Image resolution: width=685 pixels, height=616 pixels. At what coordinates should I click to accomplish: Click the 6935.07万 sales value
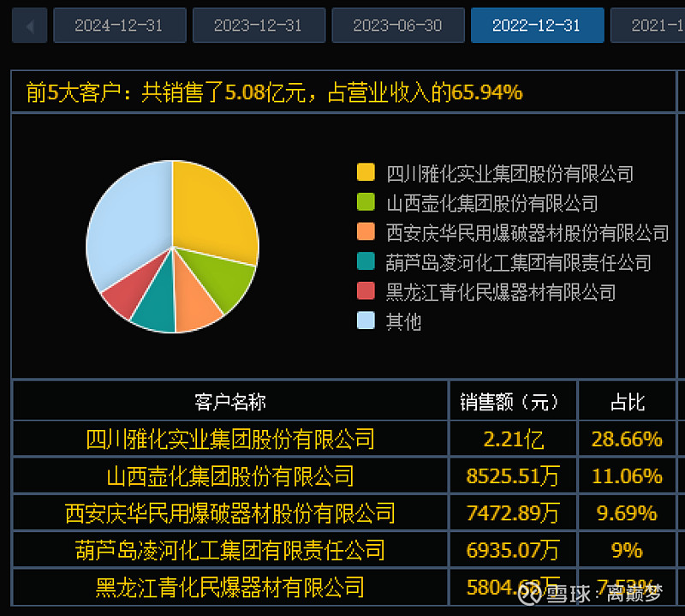tap(513, 550)
